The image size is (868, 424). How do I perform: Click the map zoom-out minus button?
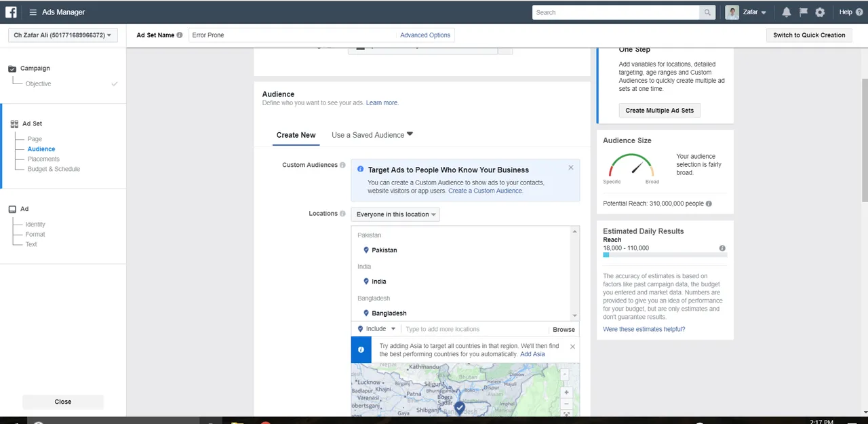[x=567, y=404]
